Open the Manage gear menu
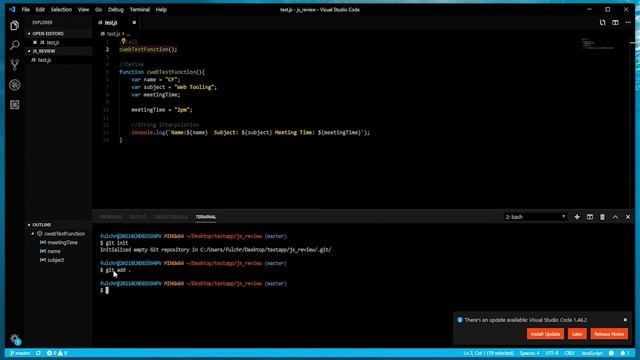The width and height of the screenshot is (640, 360). (x=15, y=339)
